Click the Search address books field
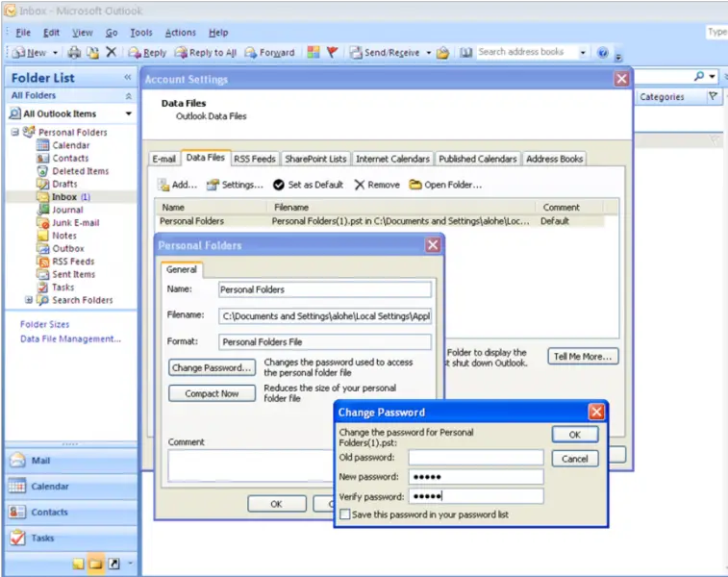This screenshot has height=577, width=728. (x=527, y=52)
